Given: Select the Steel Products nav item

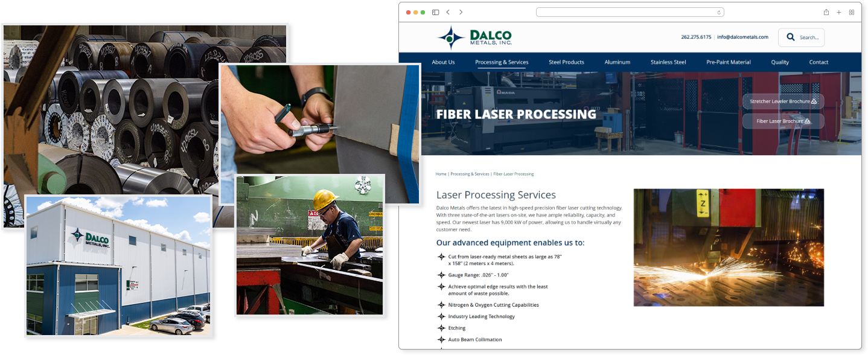Looking at the screenshot, I should pos(566,62).
